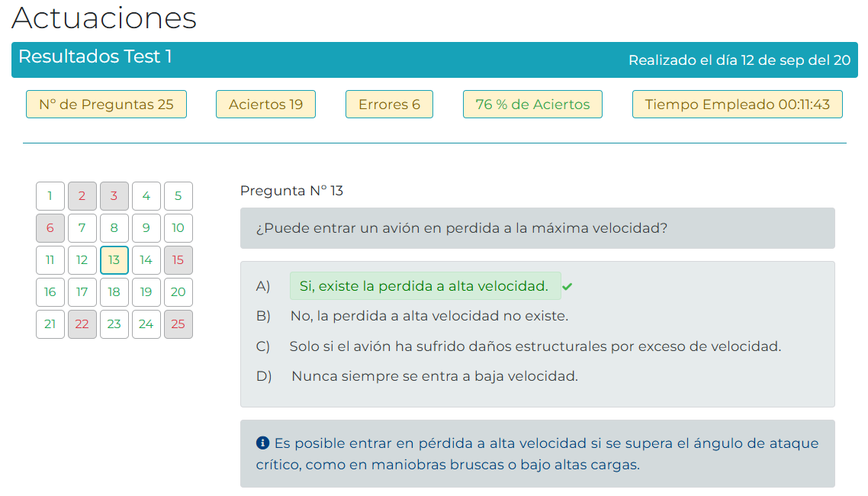Open question 21 box
This screenshot has height=496, width=868.
[50, 324]
